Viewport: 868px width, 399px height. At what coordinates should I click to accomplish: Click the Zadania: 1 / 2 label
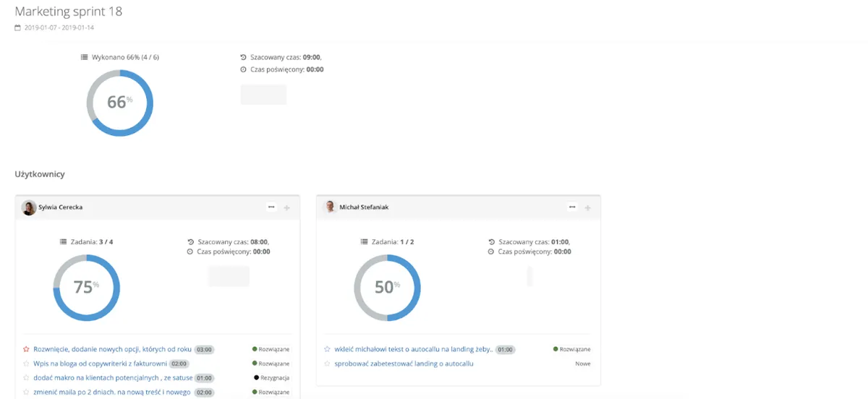click(392, 242)
